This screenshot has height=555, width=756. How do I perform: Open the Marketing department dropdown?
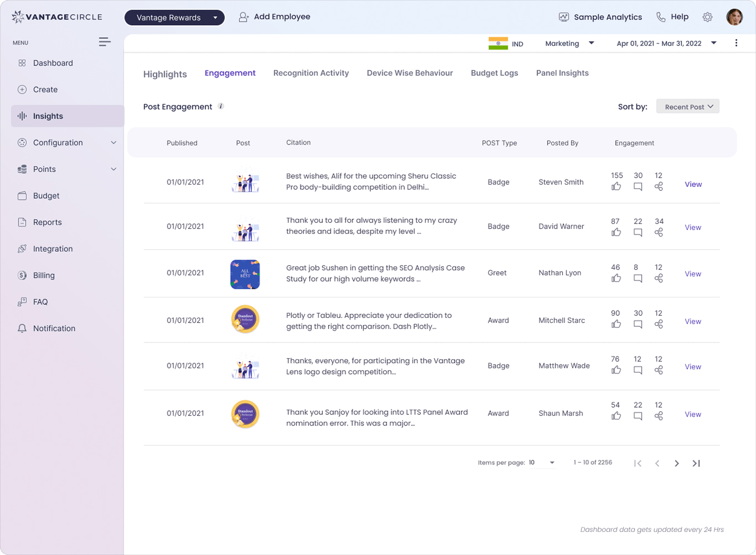point(570,44)
